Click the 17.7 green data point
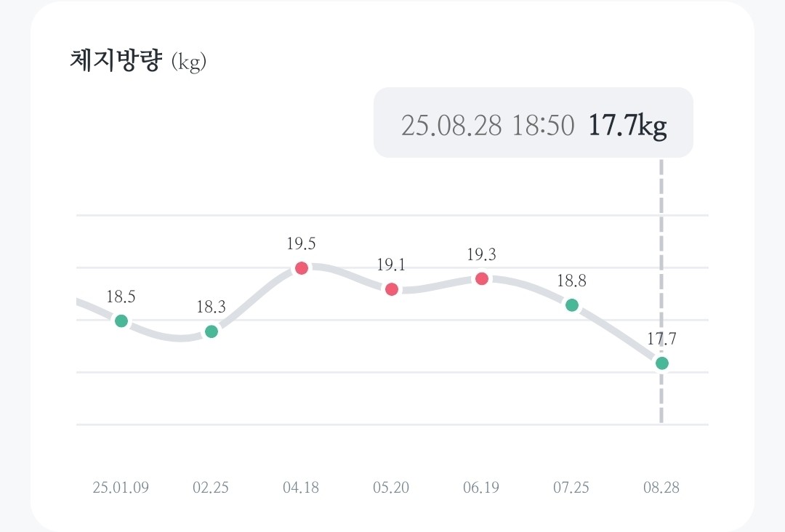This screenshot has height=532, width=785. (661, 363)
